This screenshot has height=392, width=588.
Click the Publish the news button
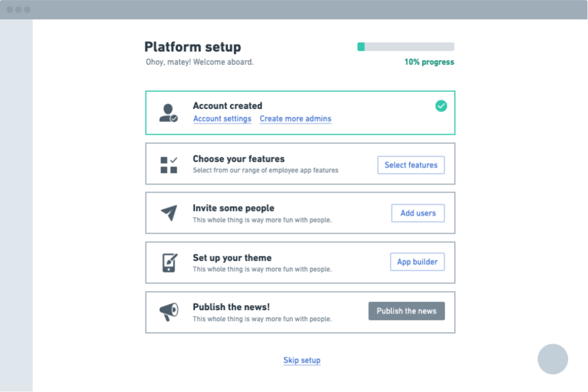407,311
